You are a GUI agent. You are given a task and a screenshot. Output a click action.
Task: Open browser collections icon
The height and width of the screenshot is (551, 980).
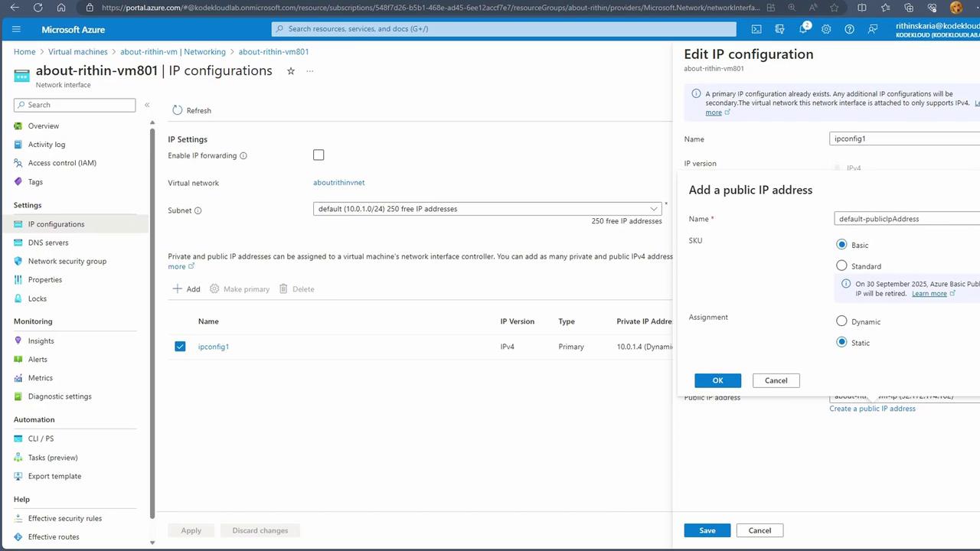tap(908, 8)
